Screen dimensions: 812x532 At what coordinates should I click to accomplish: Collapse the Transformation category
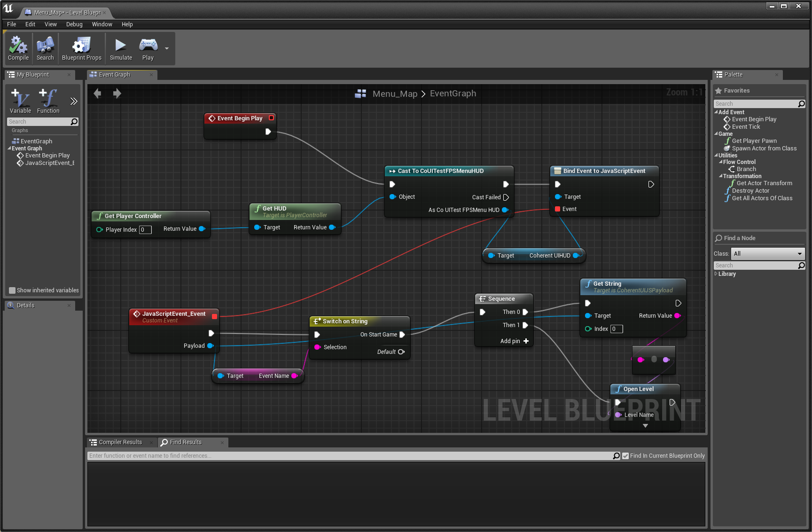721,176
